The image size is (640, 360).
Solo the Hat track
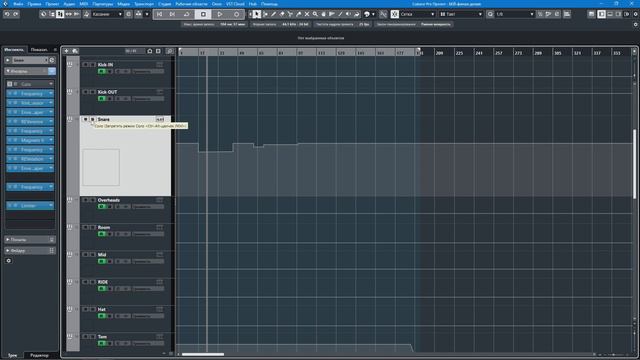coord(93,309)
